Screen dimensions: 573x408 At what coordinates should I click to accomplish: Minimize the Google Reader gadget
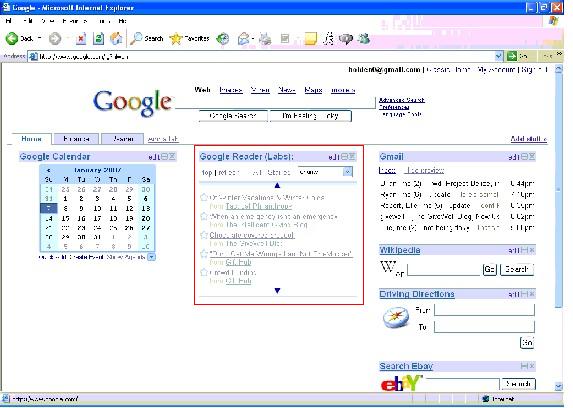(344, 156)
